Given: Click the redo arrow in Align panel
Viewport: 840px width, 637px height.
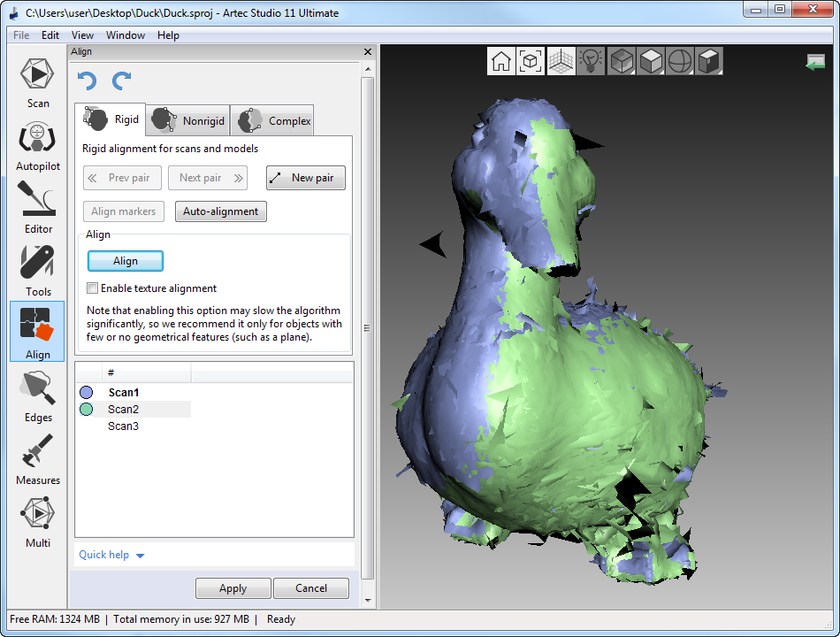Looking at the screenshot, I should click(x=122, y=81).
